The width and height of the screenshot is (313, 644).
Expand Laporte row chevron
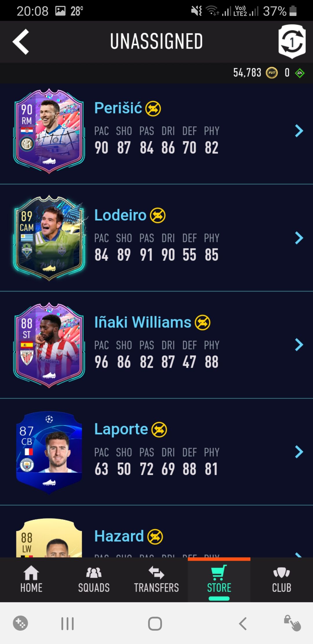pos(299,452)
